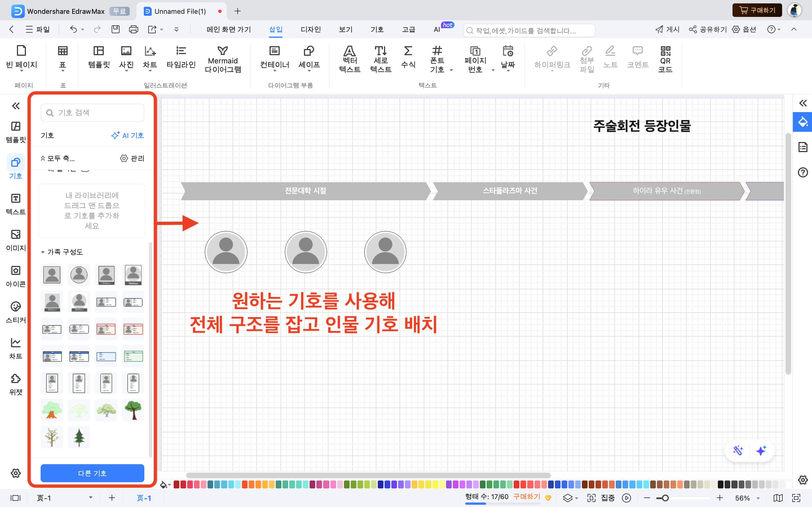Switch to the 디자인 tab
This screenshot has height=507, width=812.
pos(311,30)
